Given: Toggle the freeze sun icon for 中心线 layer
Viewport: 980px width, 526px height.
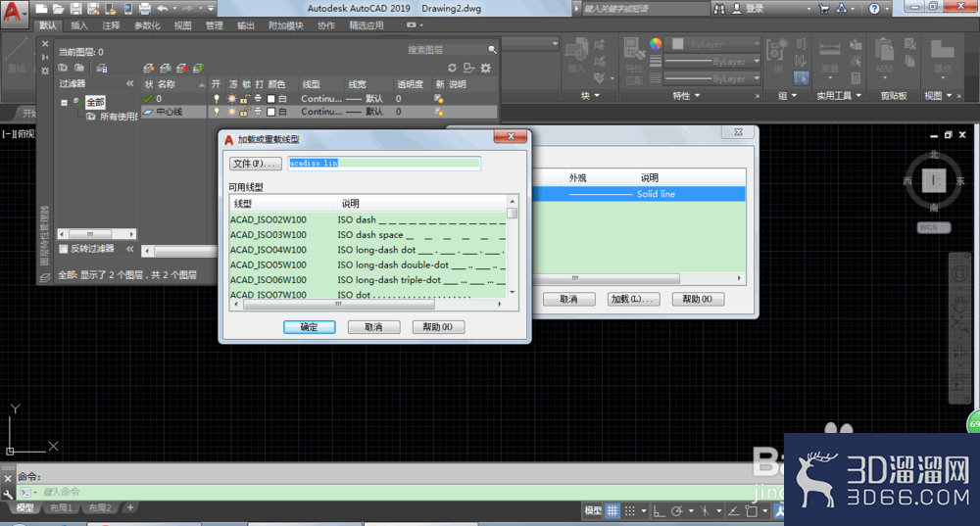Looking at the screenshot, I should coord(232,112).
